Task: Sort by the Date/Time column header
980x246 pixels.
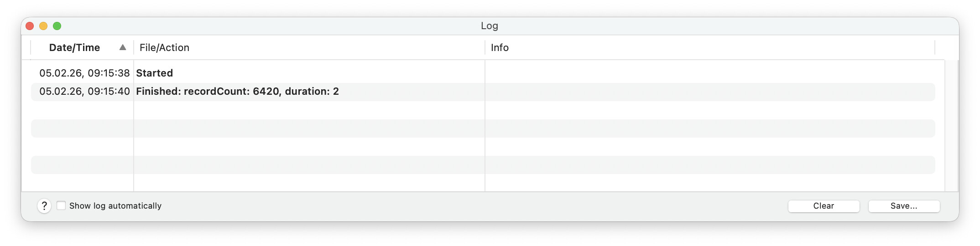Action: [x=74, y=47]
